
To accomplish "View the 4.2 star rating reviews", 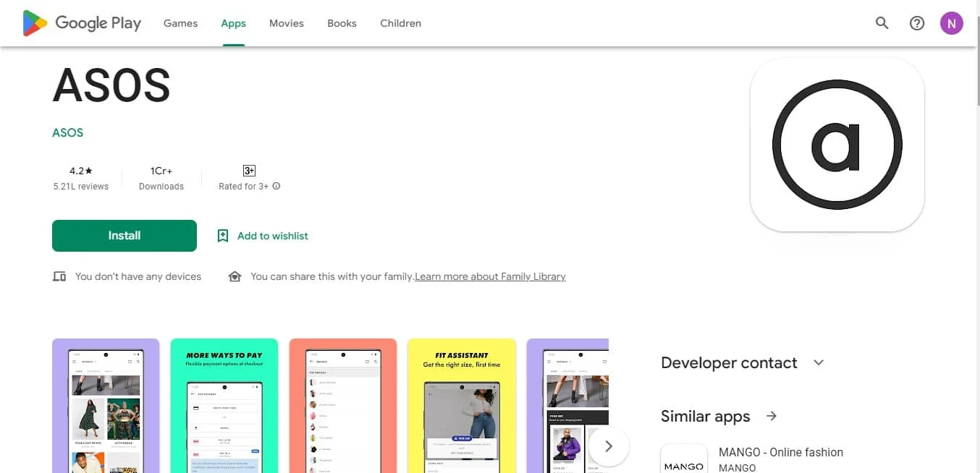I will click(x=81, y=178).
